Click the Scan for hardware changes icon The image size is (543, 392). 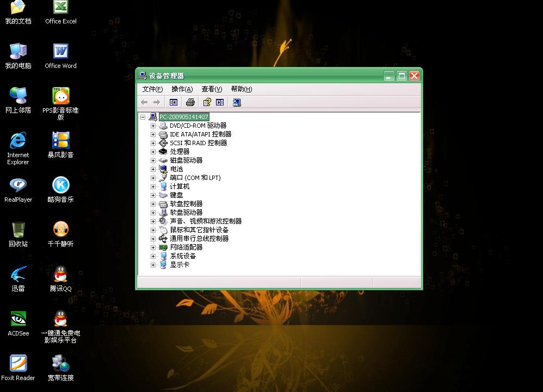237,102
